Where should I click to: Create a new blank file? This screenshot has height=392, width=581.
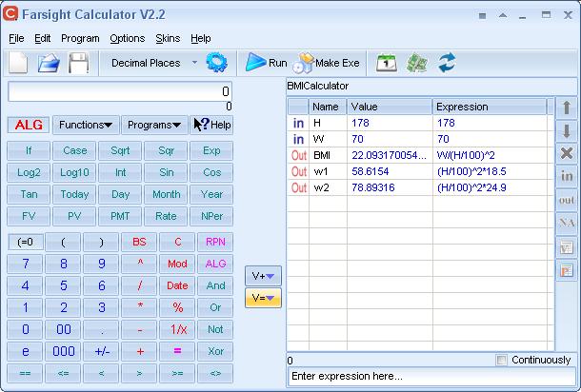click(18, 63)
